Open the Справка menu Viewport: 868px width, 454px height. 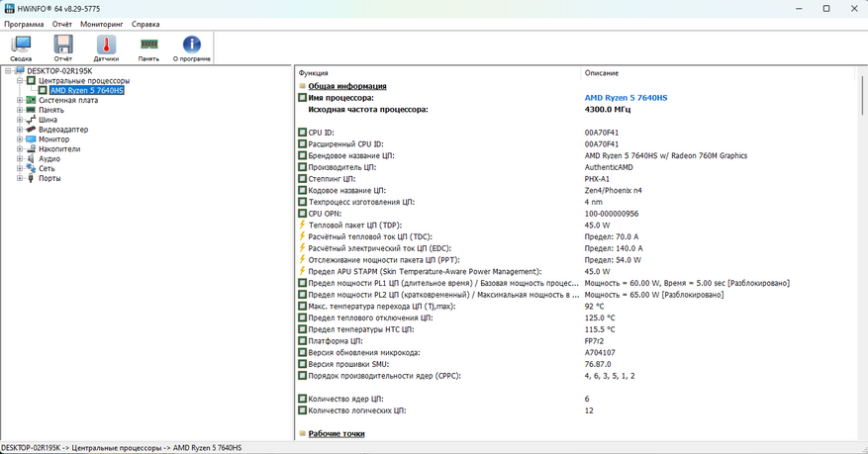coord(145,25)
